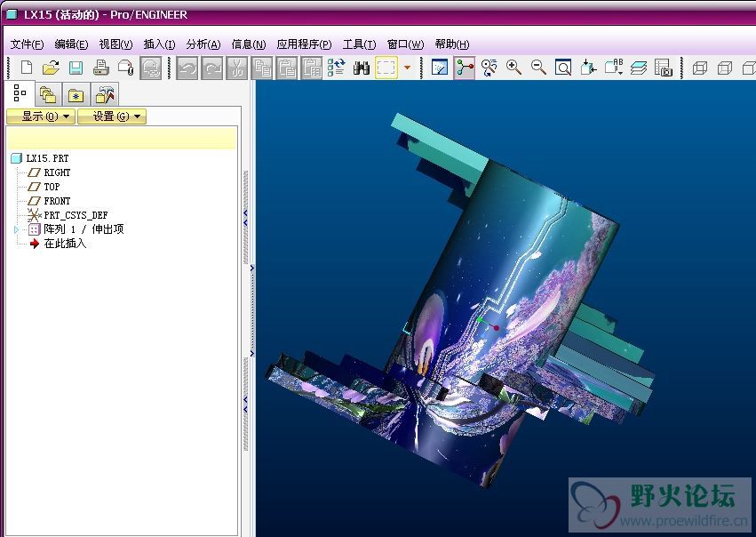Open the 帮助(H) menu

pos(452,44)
